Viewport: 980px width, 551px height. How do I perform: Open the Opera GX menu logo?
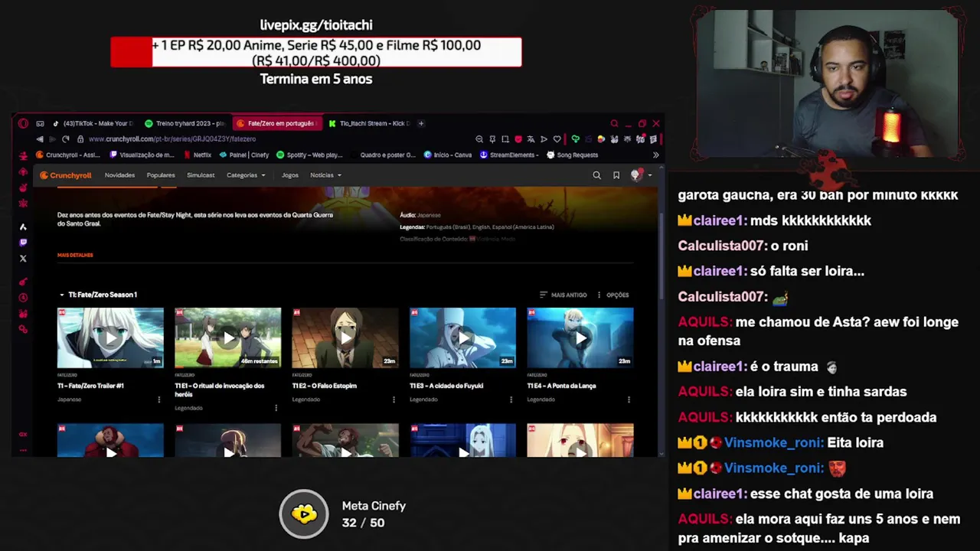pyautogui.click(x=23, y=123)
